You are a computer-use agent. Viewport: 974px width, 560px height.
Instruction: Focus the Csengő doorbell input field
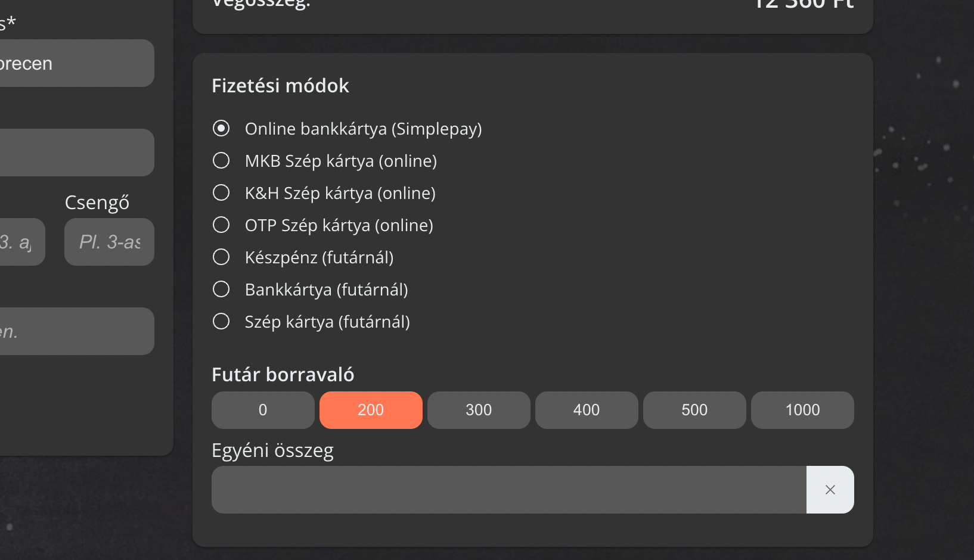(109, 242)
